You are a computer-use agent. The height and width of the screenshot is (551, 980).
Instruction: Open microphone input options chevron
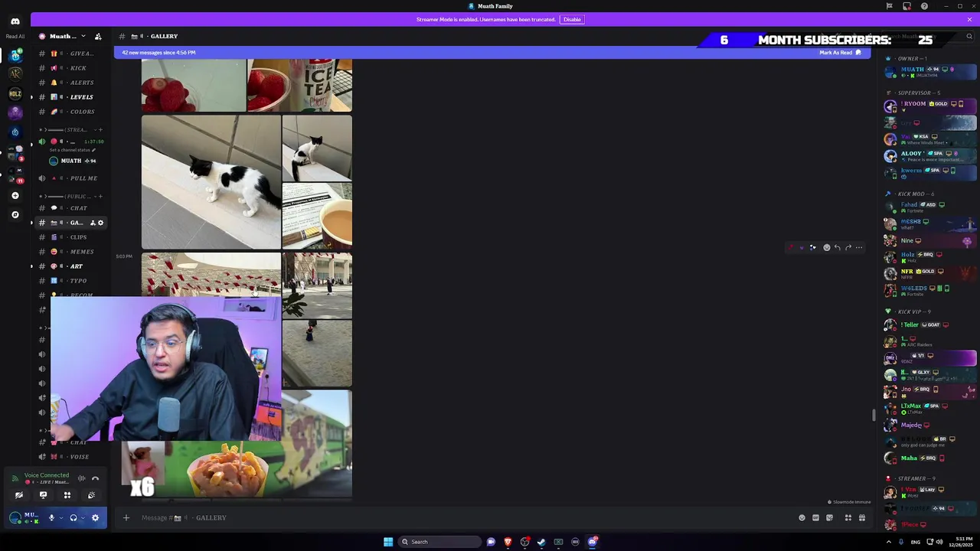[60, 518]
